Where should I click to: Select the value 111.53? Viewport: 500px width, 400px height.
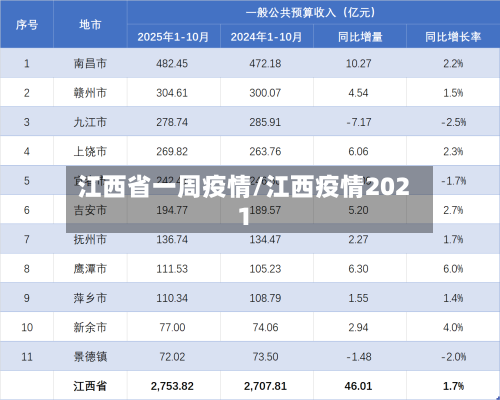[x=172, y=269]
